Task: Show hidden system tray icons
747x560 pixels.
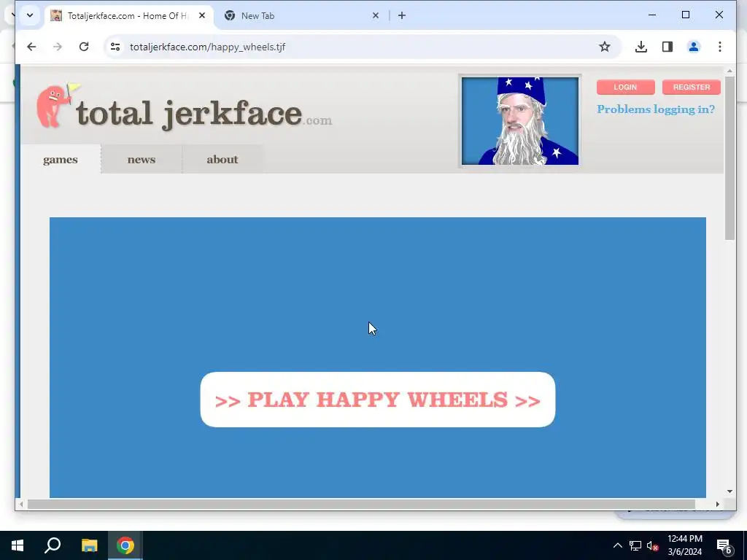Action: pyautogui.click(x=617, y=545)
